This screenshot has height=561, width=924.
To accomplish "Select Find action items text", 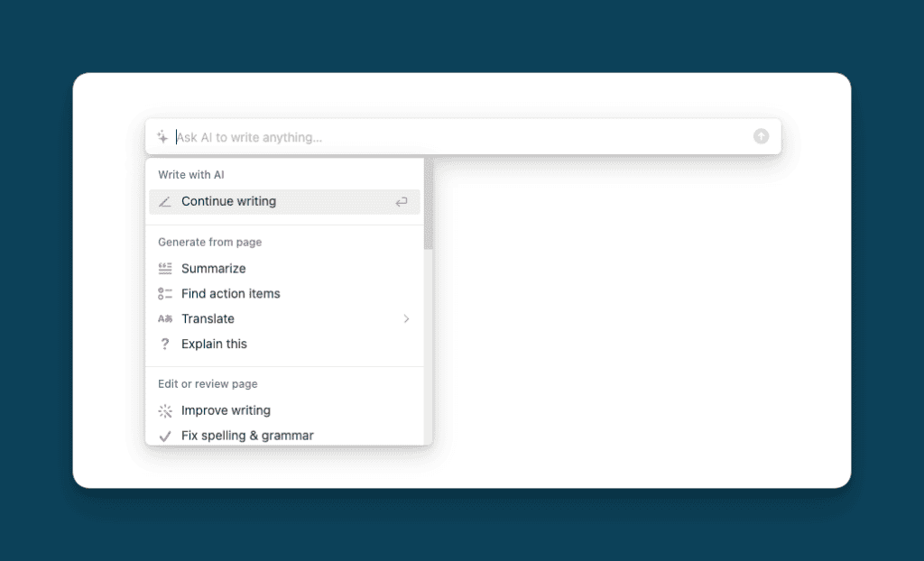I will click(x=231, y=294).
